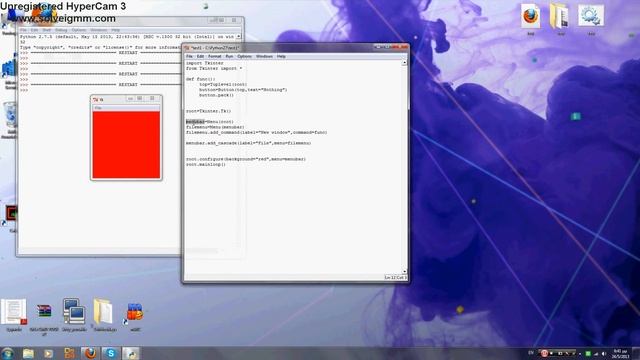Maximize the red Tk window
640x360 pixels.
point(140,98)
